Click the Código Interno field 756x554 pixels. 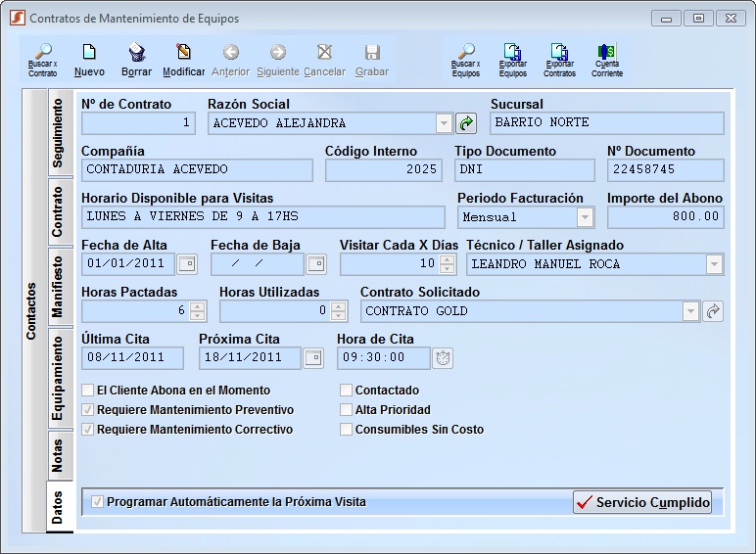pos(384,170)
